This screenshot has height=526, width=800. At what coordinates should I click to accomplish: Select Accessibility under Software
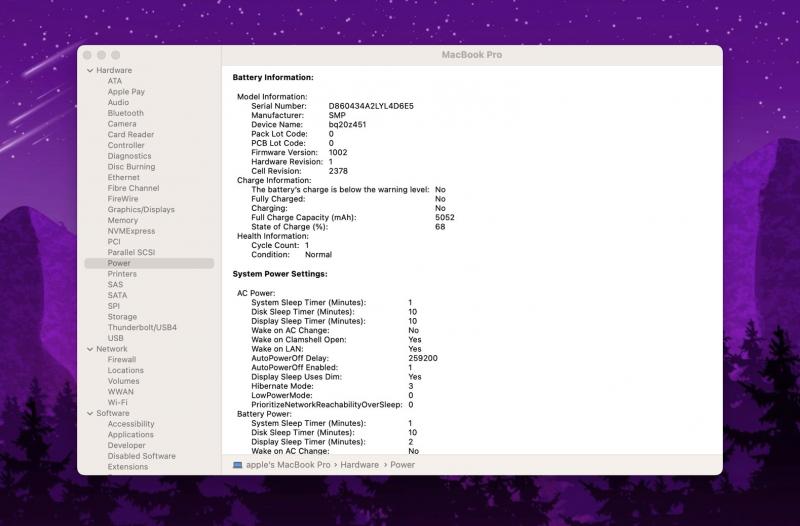[131, 424]
